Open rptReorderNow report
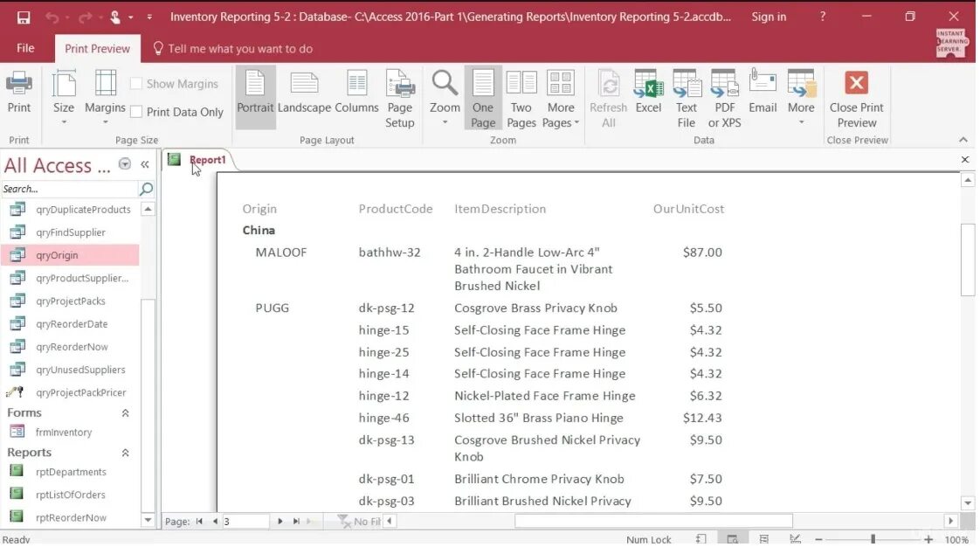 (70, 517)
